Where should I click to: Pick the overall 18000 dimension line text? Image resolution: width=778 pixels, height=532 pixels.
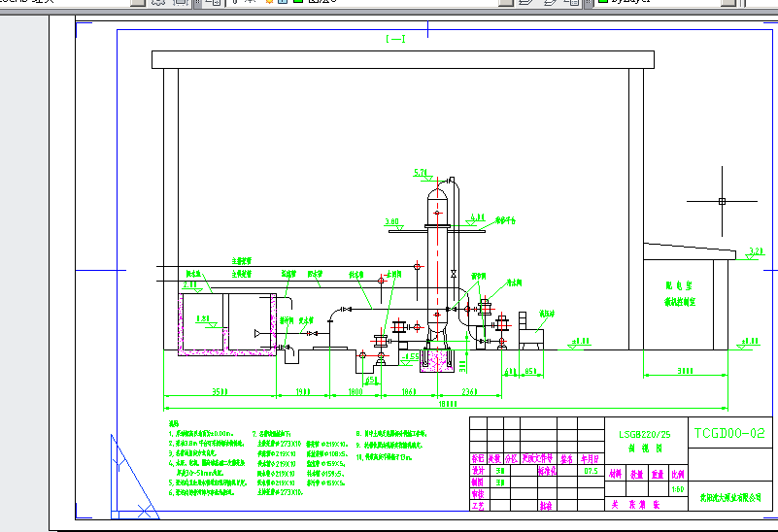point(448,404)
